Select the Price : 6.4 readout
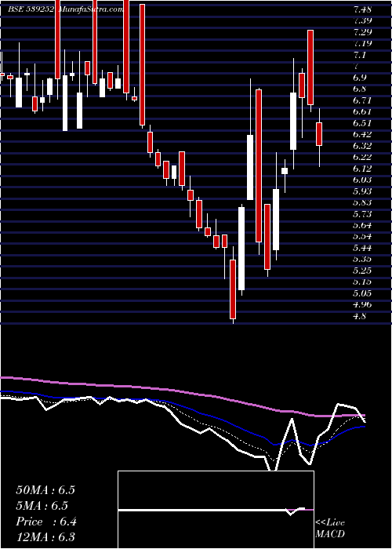This screenshot has width=392, height=549. pos(46,522)
